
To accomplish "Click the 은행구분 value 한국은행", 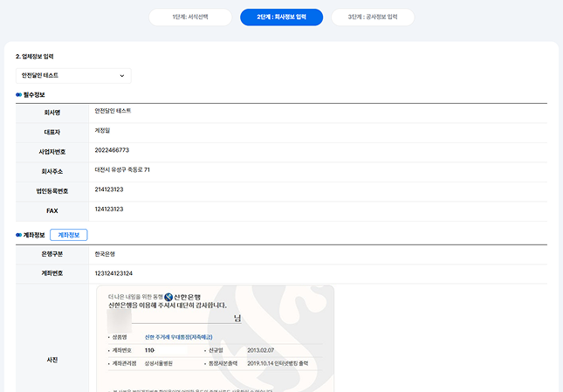I will 105,254.
